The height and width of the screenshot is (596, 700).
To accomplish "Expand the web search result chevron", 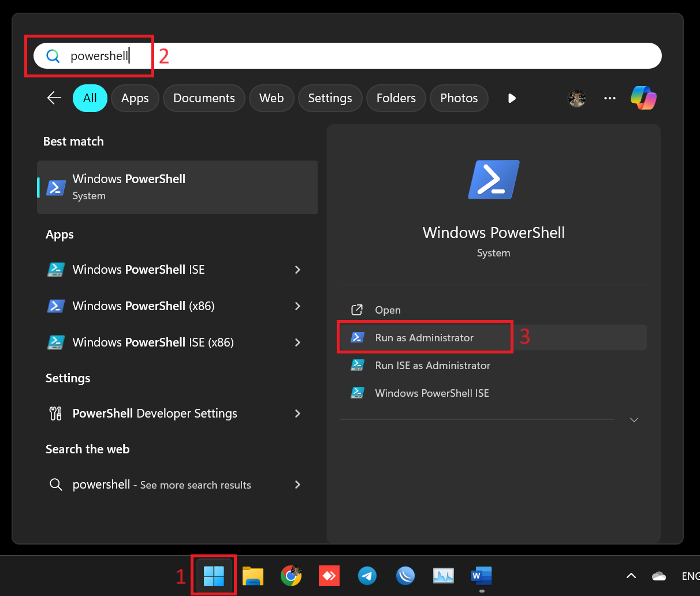I will (297, 485).
